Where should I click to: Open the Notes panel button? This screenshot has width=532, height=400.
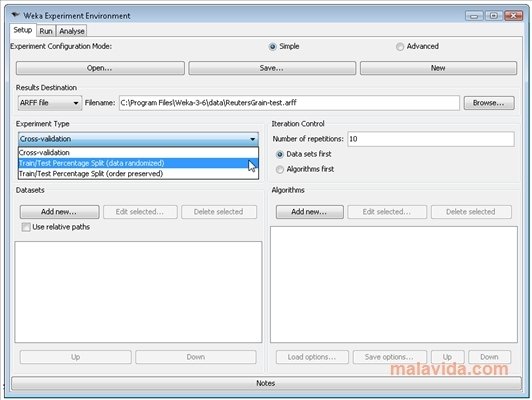point(266,383)
